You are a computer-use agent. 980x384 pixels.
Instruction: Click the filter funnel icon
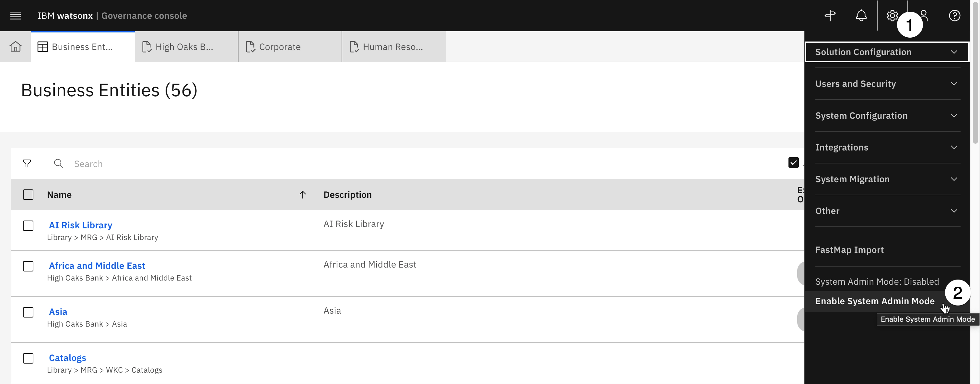[27, 164]
